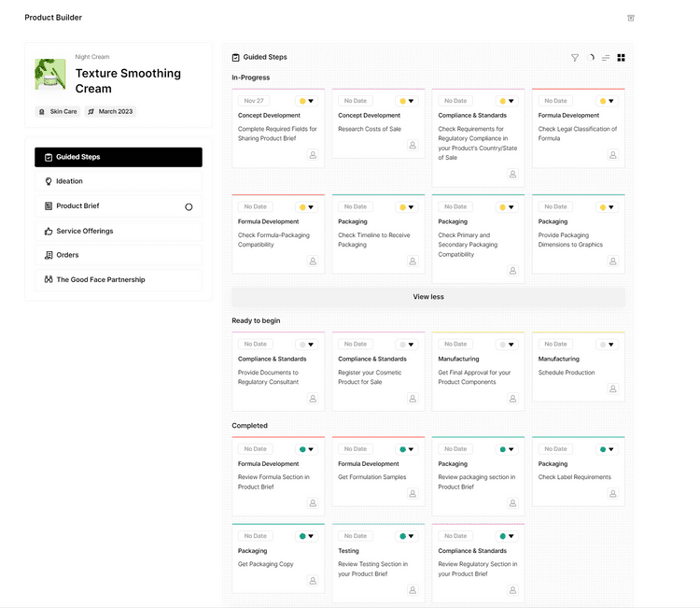
Task: Open status dropdown on Get Final Approval card
Action: (507, 345)
